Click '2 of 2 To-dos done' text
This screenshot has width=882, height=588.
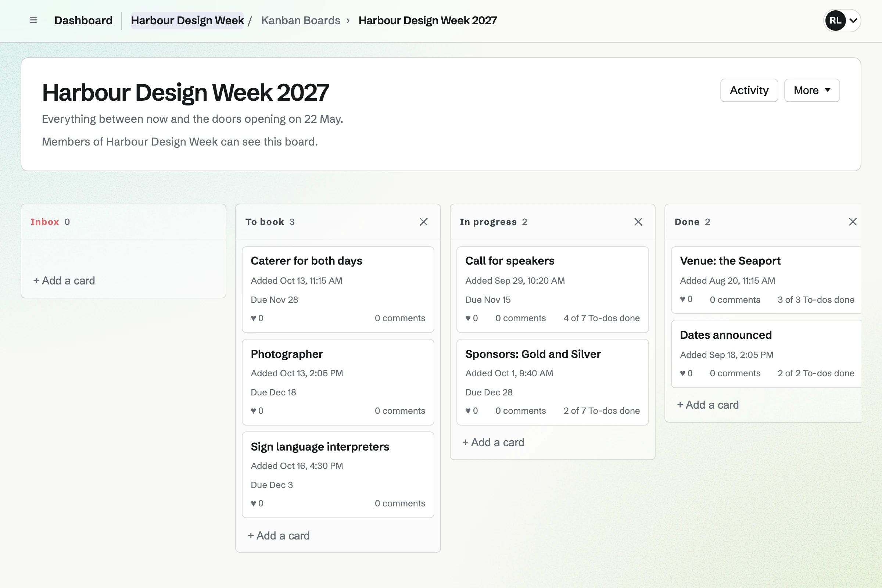point(816,373)
